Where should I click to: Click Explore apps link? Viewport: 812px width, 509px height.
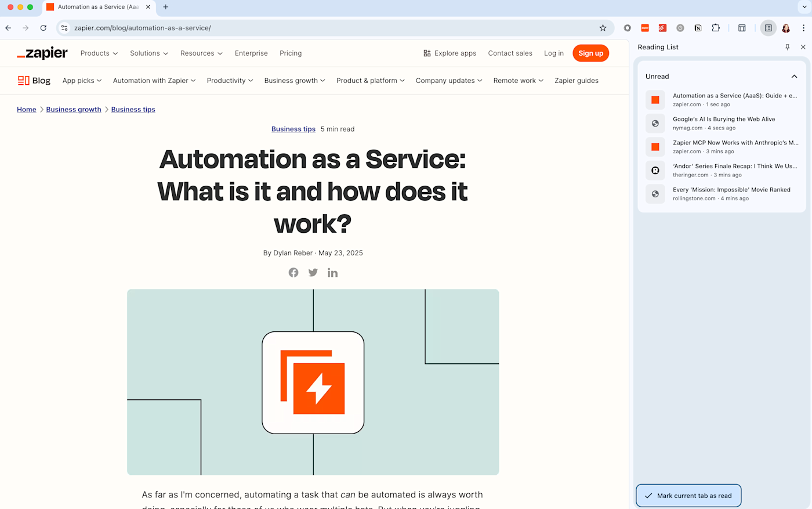click(449, 53)
